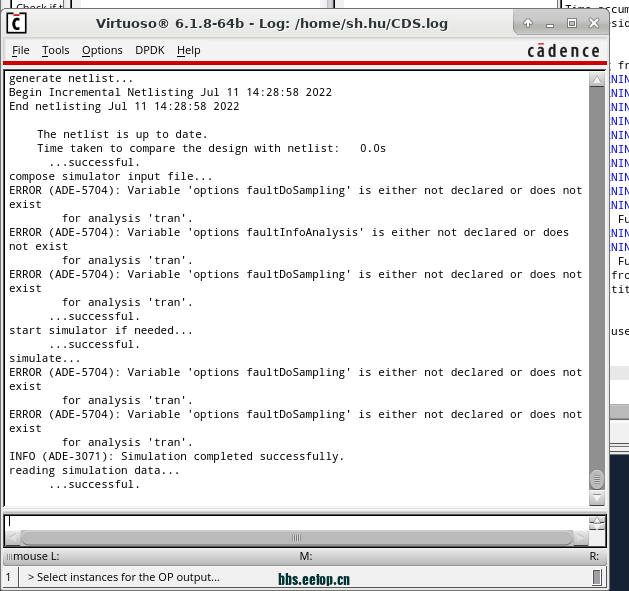Minimize the Virtuoso log window
This screenshot has width=629, height=591.
pyautogui.click(x=550, y=24)
